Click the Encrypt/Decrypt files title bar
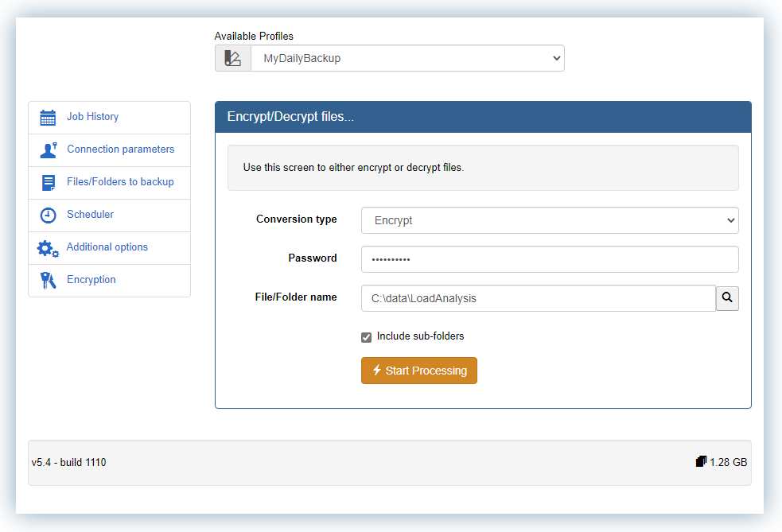The height and width of the screenshot is (532, 782). [x=482, y=116]
